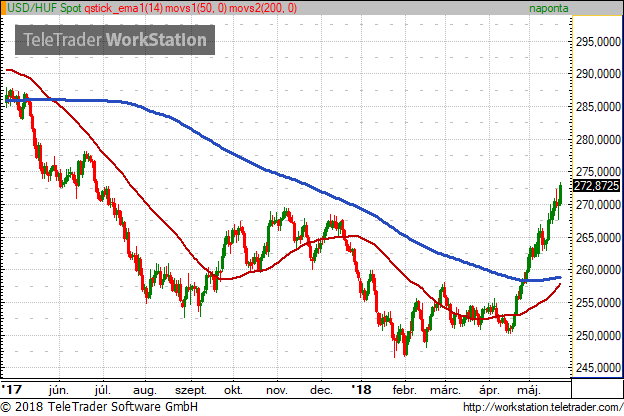Click the 290,0000 price axis label

click(x=598, y=74)
